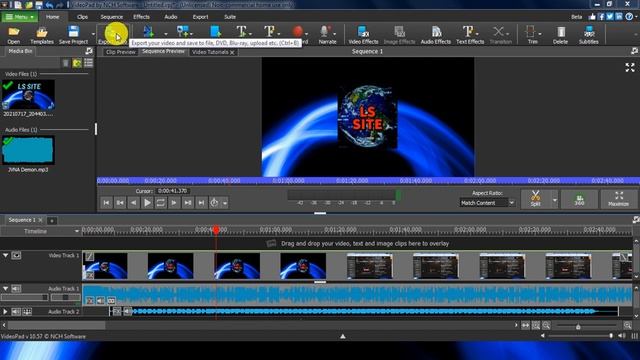The width and height of the screenshot is (640, 360).
Task: Switch to Clip Preview tab
Action: [120, 52]
